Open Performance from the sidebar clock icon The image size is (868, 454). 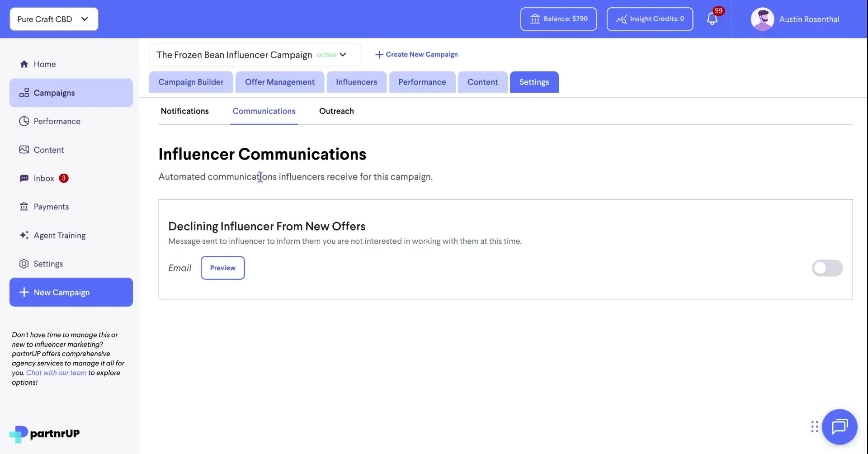pyautogui.click(x=24, y=121)
